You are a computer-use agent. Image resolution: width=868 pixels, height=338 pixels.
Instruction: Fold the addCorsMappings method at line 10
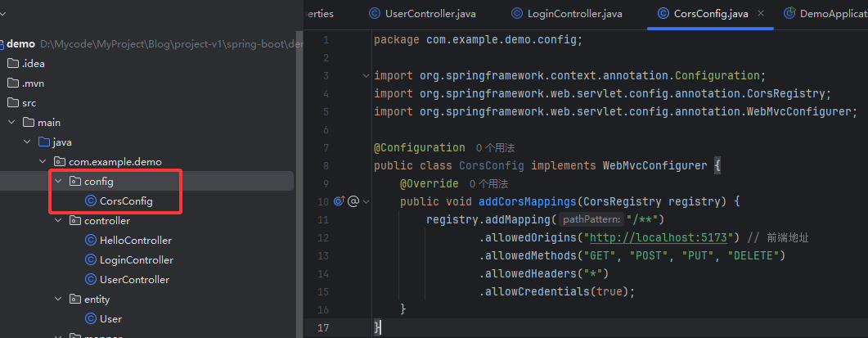(x=366, y=201)
